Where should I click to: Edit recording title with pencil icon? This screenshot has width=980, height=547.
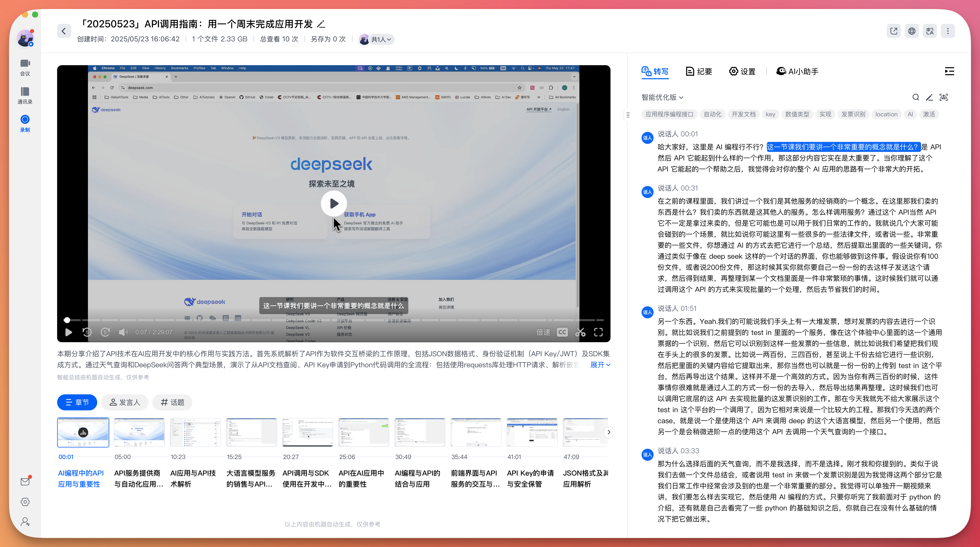tap(321, 24)
